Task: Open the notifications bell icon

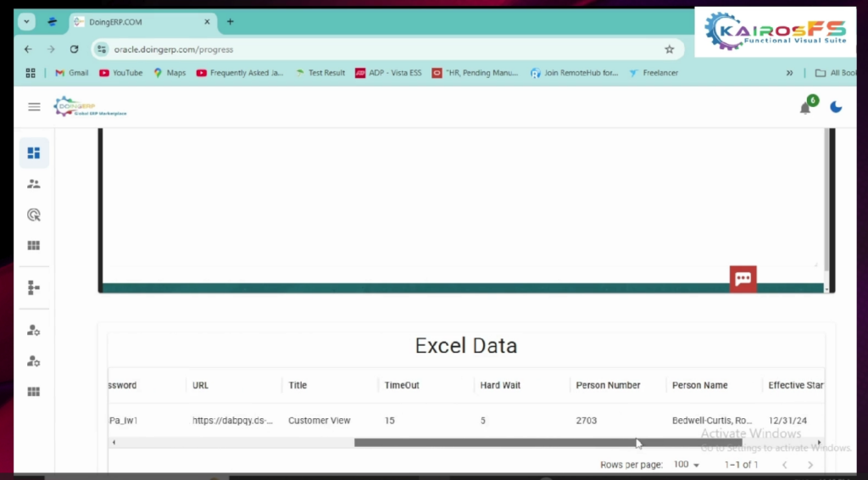Action: click(805, 108)
